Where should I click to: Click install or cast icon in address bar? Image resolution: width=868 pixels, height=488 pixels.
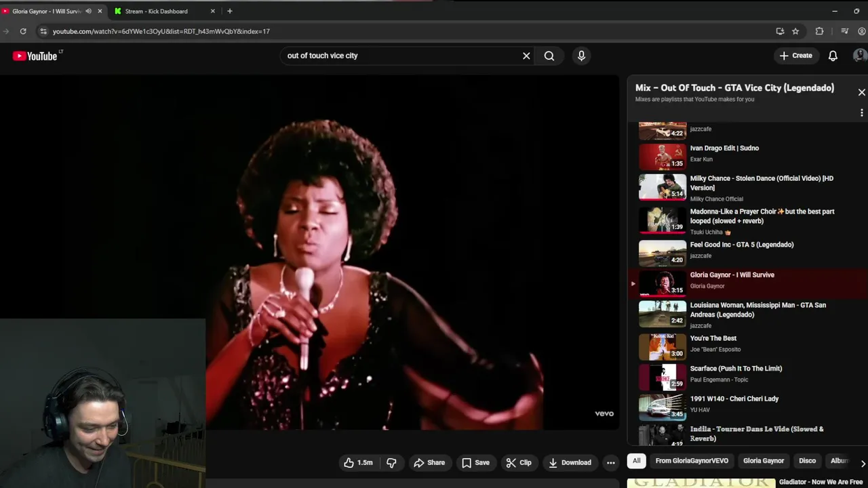[780, 31]
